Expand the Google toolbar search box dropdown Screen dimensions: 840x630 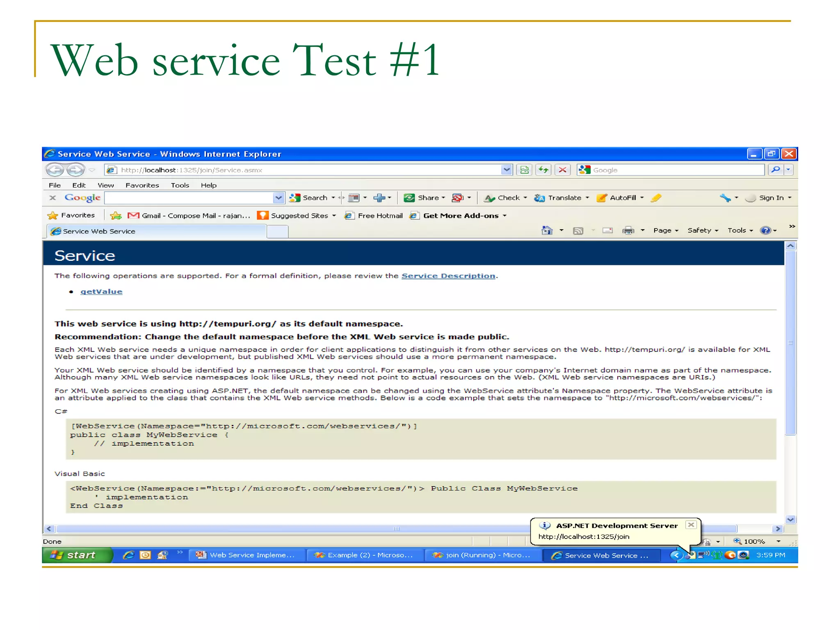[x=278, y=198]
